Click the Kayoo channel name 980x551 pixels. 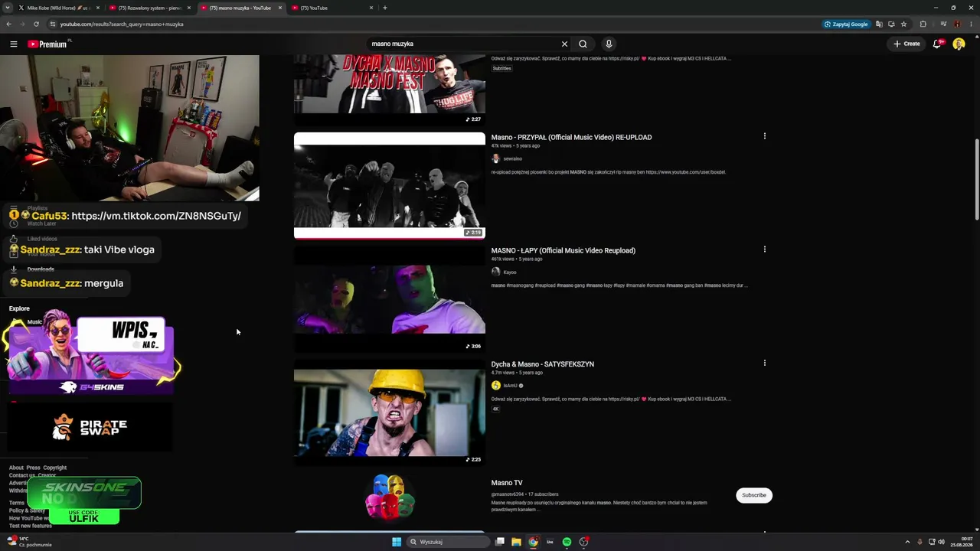510,272
